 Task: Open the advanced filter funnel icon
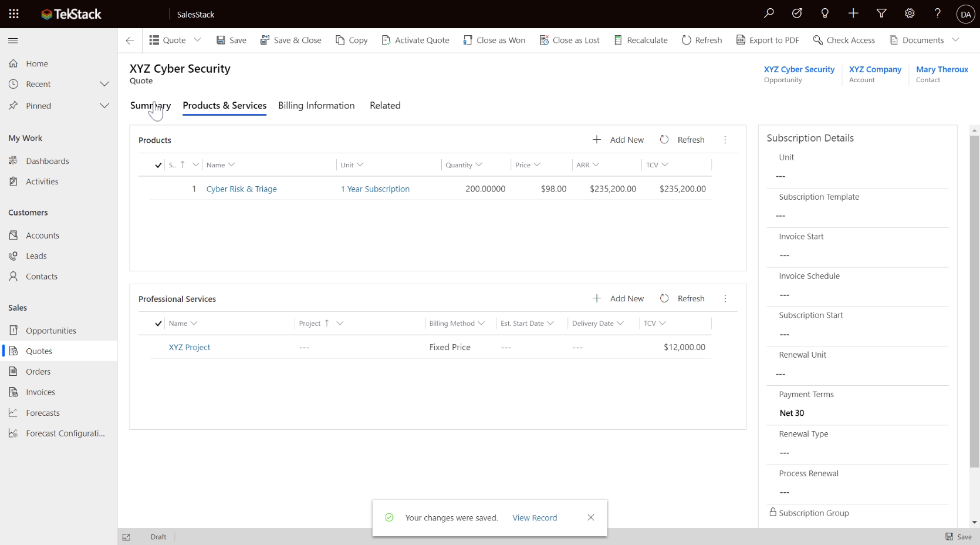[881, 14]
